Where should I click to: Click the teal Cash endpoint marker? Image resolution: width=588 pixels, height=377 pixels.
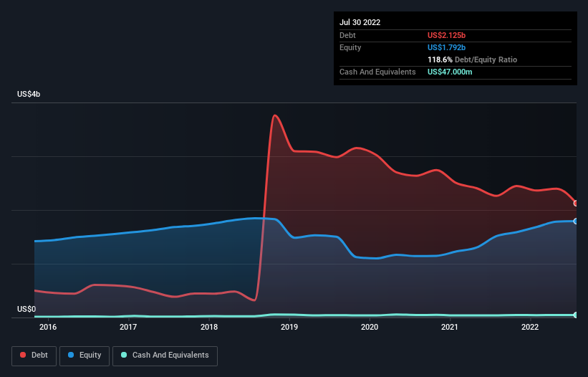[576, 315]
